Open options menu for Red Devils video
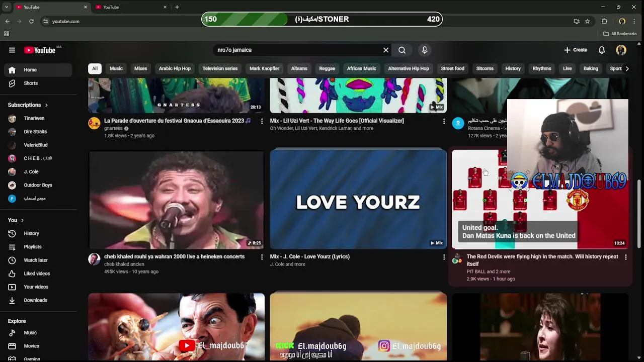Image resolution: width=644 pixels, height=362 pixels. click(x=625, y=257)
